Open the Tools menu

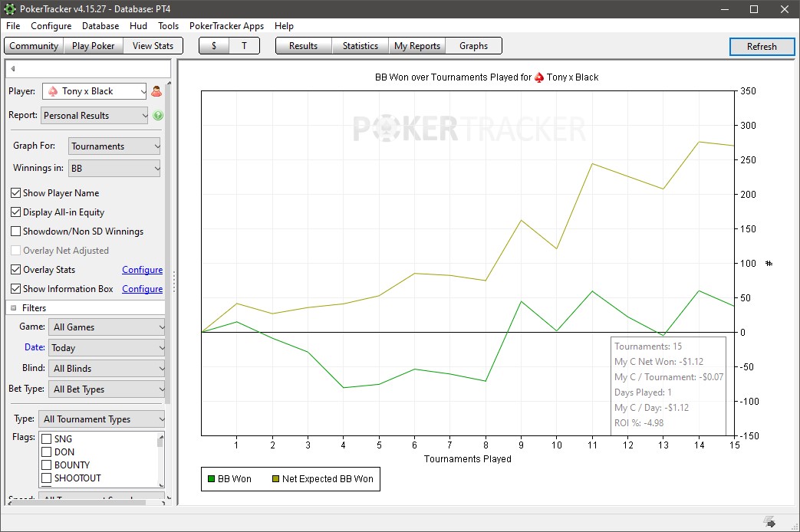(x=169, y=26)
